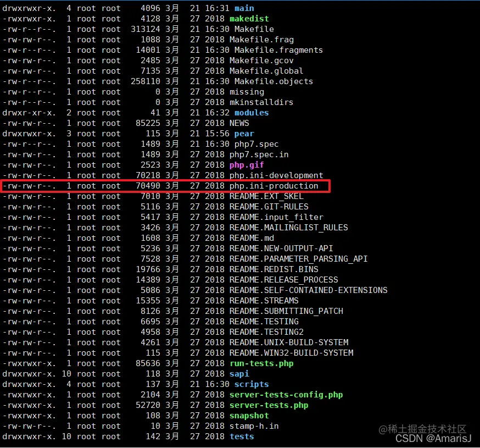Click the 'makedist' executable file name

tap(249, 19)
